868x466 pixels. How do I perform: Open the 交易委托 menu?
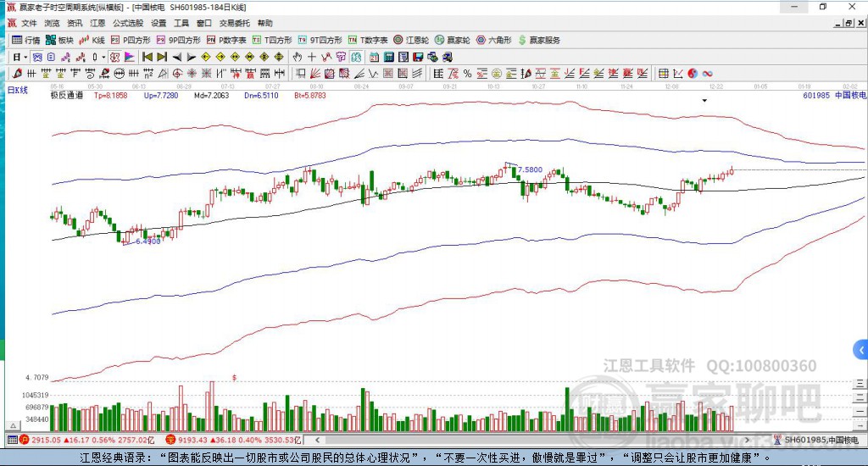[x=235, y=23]
